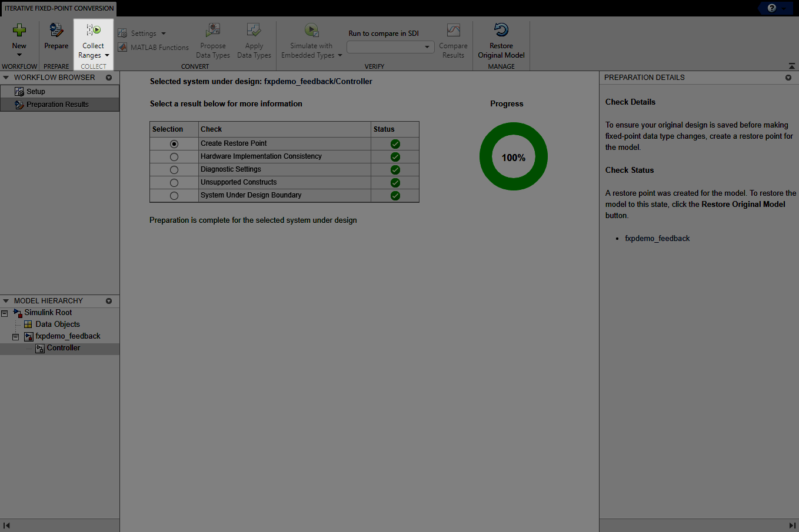Select the Unsupported Constructs result
The width and height of the screenshot is (799, 532).
[x=174, y=182]
